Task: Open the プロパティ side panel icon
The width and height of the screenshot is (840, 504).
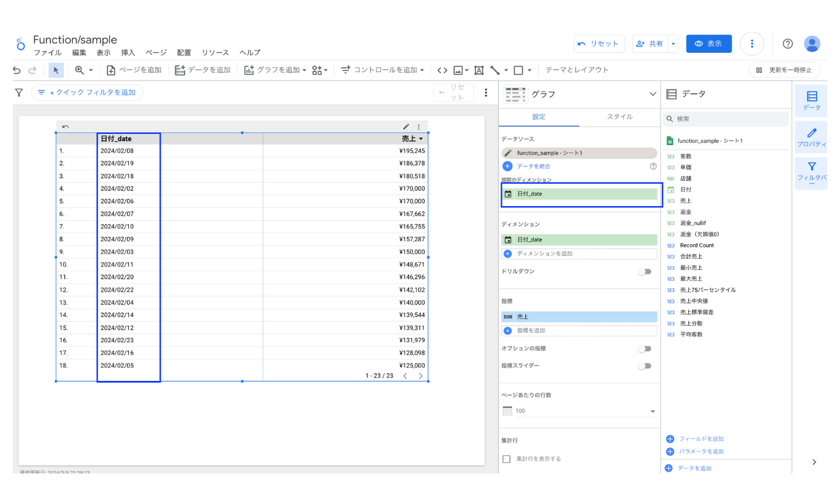Action: click(811, 137)
